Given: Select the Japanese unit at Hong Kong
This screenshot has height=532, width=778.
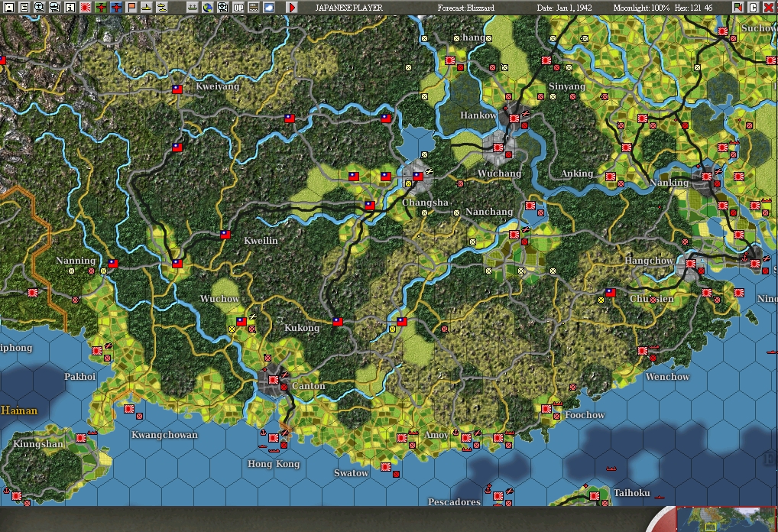Looking at the screenshot, I should pos(273,438).
